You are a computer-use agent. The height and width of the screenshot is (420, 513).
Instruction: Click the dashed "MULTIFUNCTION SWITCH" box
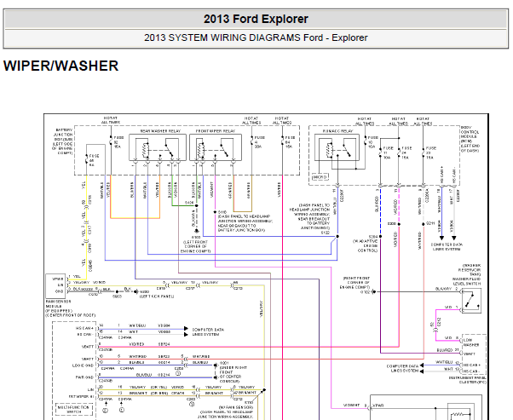(x=73, y=409)
